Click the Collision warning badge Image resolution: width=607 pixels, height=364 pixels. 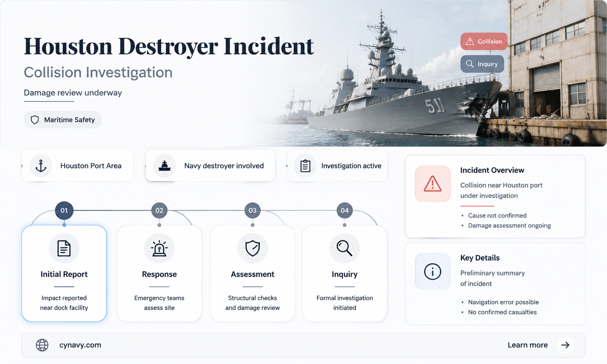[484, 41]
